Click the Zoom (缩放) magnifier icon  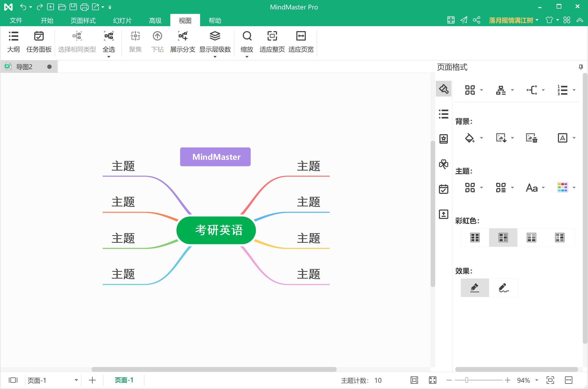(x=247, y=36)
